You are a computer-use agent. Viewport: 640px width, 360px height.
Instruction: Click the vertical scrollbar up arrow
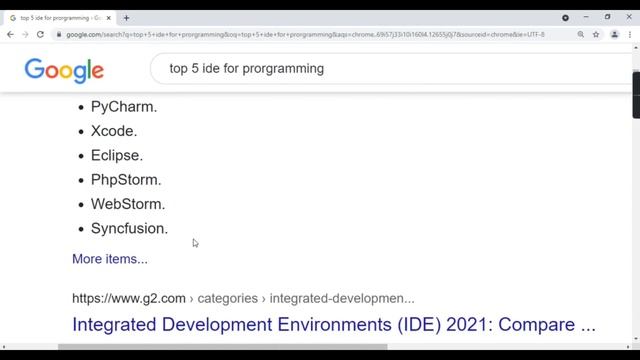636,48
